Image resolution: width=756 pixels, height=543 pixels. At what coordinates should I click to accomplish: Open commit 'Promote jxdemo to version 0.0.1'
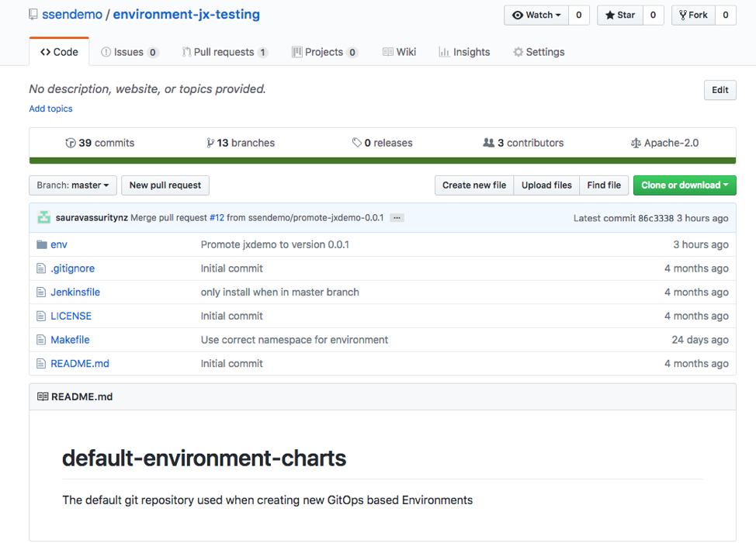275,245
